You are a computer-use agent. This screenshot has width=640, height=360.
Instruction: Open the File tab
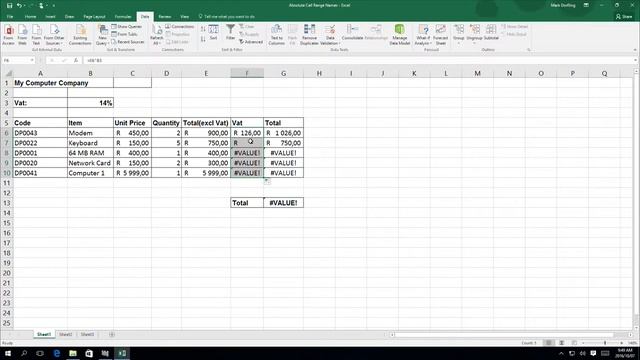pyautogui.click(x=10, y=17)
